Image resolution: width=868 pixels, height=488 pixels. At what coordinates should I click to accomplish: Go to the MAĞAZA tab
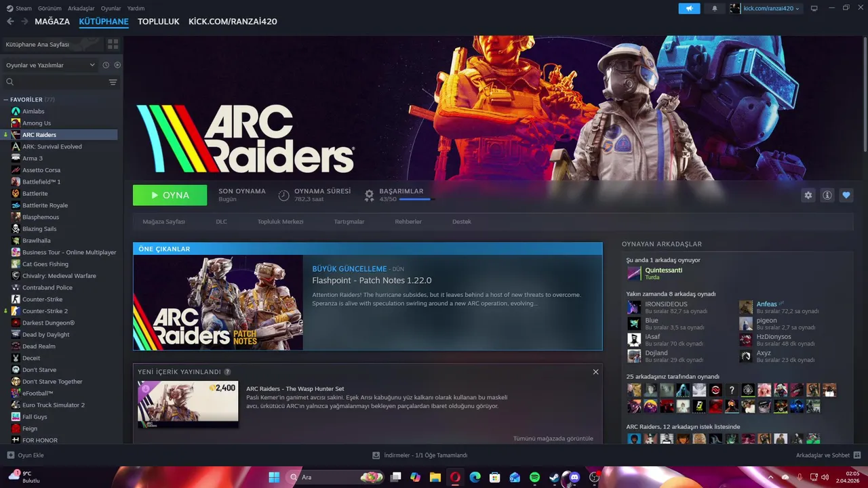point(52,22)
